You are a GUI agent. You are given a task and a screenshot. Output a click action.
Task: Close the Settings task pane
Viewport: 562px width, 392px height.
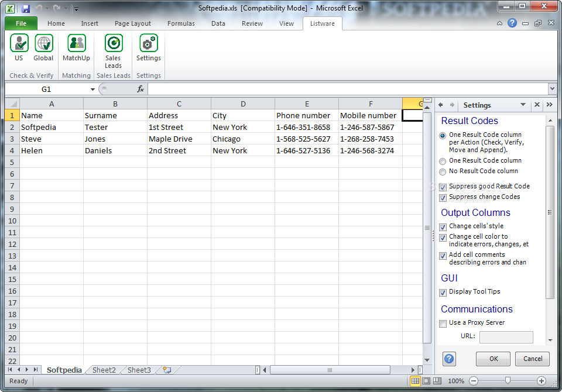pos(537,105)
